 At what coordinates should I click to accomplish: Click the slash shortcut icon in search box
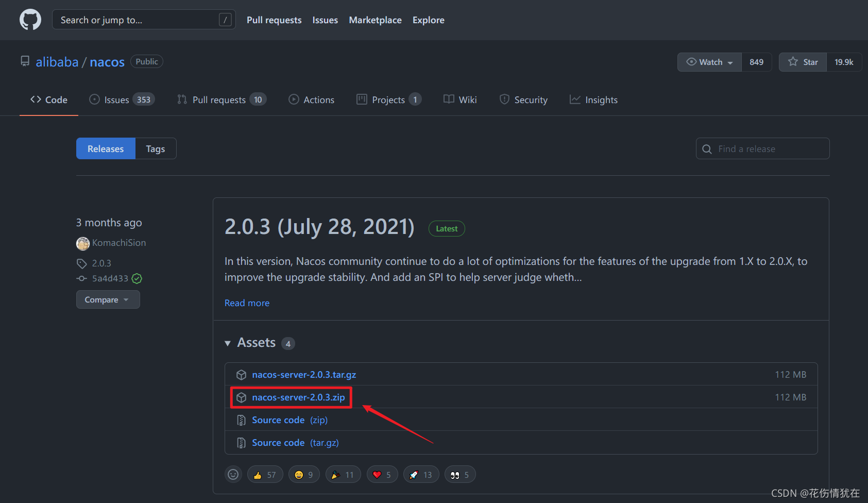pyautogui.click(x=225, y=20)
